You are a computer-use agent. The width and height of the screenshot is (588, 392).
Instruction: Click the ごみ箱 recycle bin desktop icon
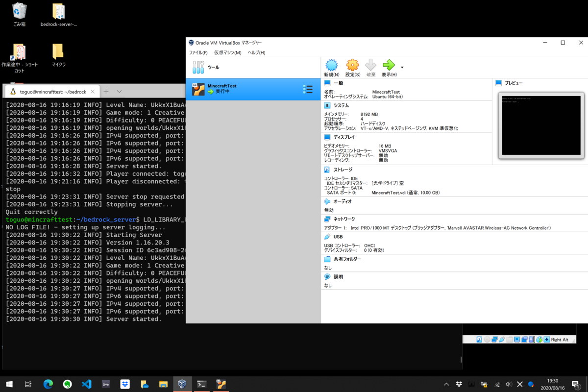20,15
